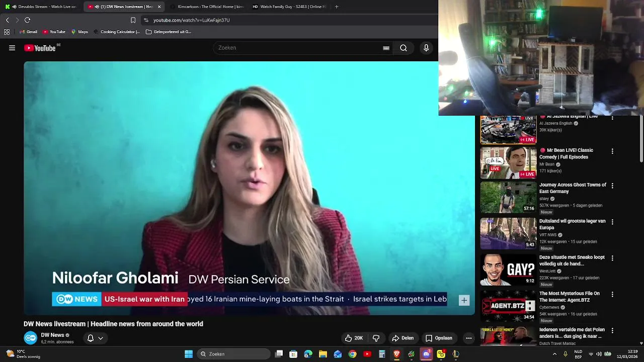
Task: Open Discord from the taskbar
Action: tap(426, 354)
